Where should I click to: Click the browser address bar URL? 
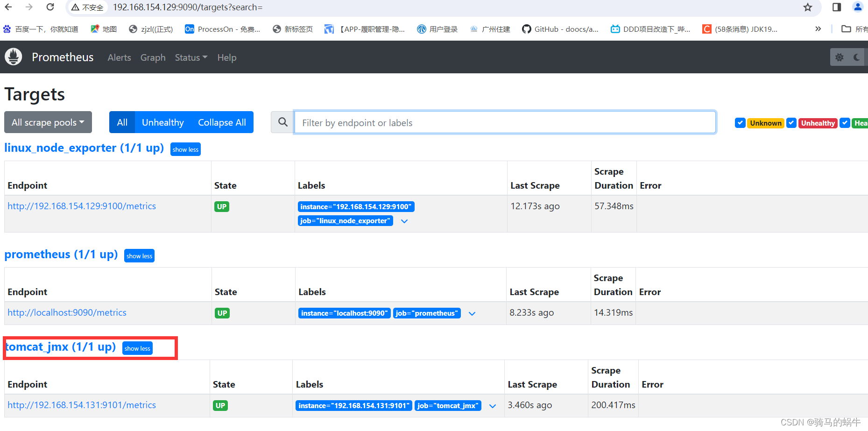tap(188, 7)
